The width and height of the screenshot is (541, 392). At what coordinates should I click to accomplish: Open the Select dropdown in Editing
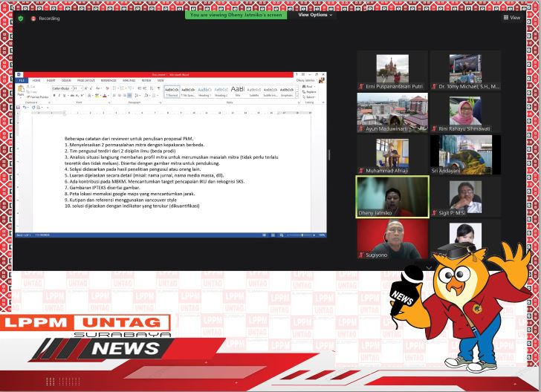pos(308,97)
